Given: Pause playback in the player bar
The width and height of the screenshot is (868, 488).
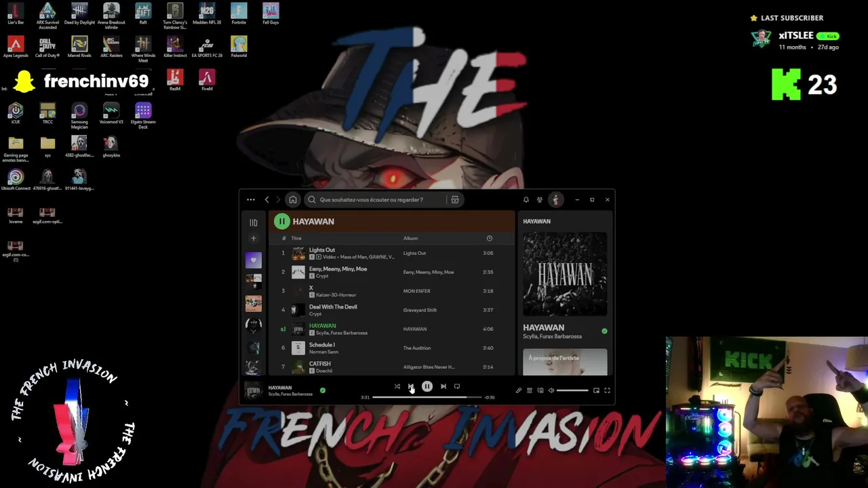Looking at the screenshot, I should click(427, 386).
